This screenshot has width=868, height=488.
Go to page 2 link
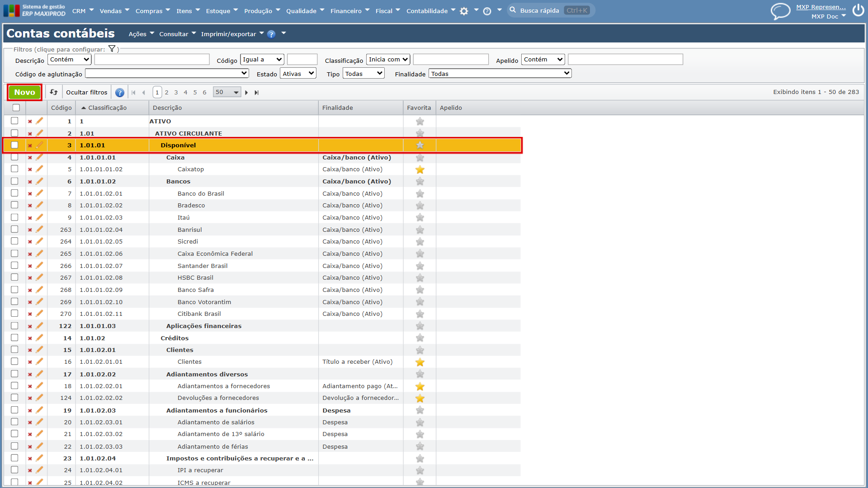click(x=166, y=93)
